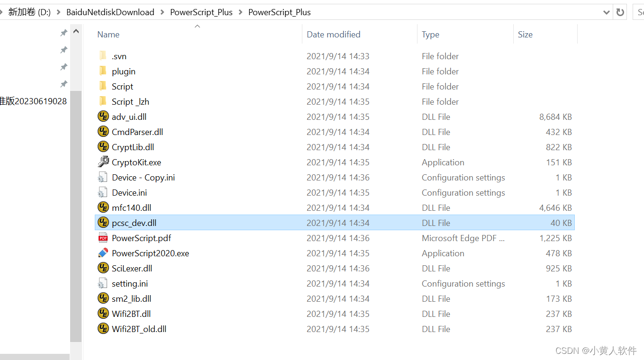644x360 pixels.
Task: Click the Wifi2BT_old.dll file icon
Action: pyautogui.click(x=103, y=329)
